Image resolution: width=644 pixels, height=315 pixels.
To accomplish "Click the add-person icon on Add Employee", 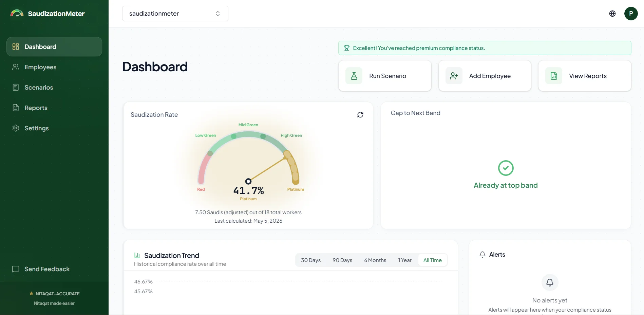I will click(454, 76).
